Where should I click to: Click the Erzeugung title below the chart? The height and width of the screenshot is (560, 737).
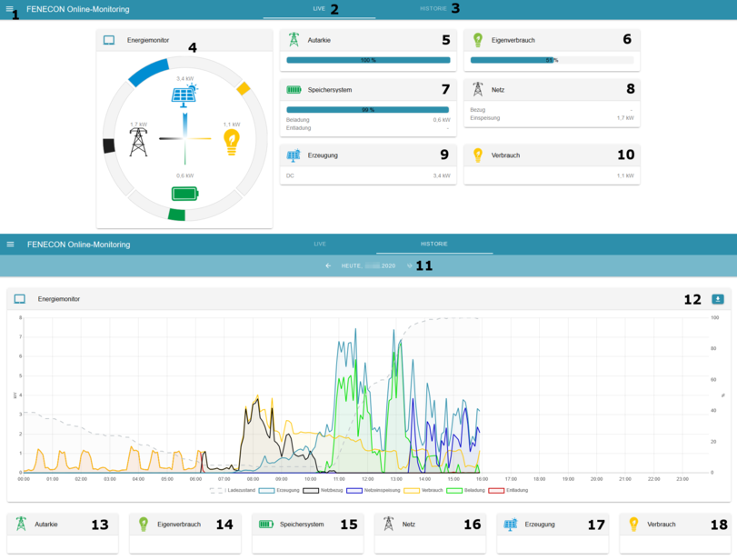coord(540,525)
